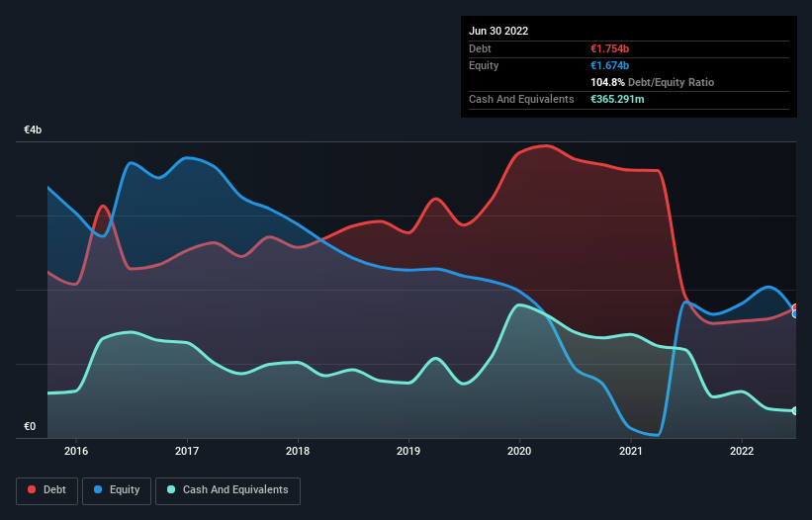Click the 2016 x-axis label
812x520 pixels.
point(76,451)
